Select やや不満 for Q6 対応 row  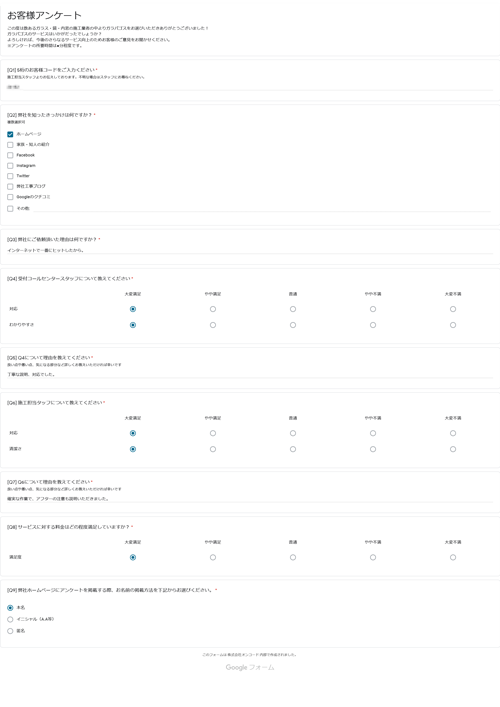[373, 433]
